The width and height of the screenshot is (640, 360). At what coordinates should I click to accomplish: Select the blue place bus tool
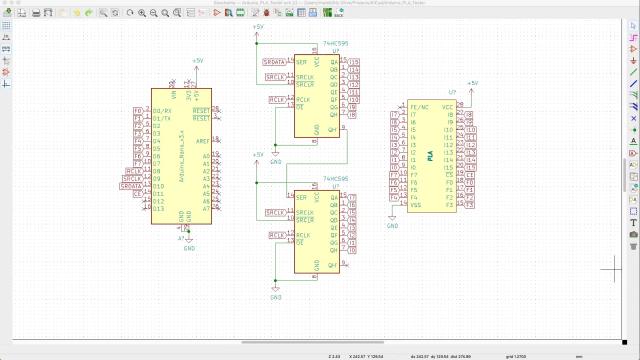coord(633,84)
